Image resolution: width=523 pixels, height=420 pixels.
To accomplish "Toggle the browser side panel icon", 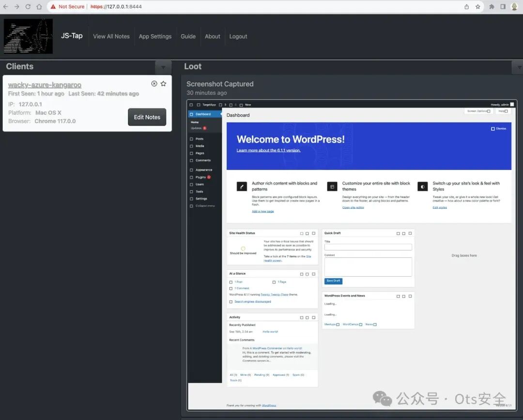I will click(503, 7).
